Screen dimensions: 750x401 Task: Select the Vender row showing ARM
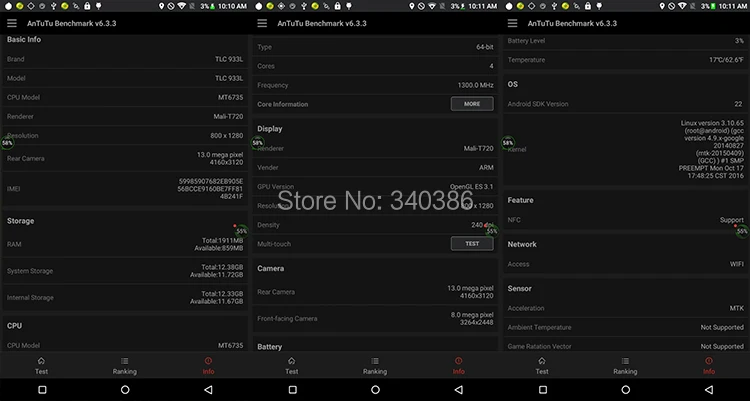tap(375, 167)
